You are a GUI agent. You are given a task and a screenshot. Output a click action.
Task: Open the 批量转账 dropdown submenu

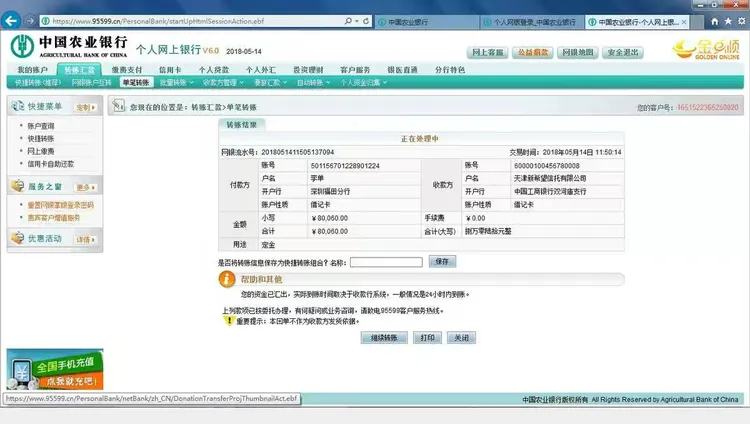pos(176,83)
